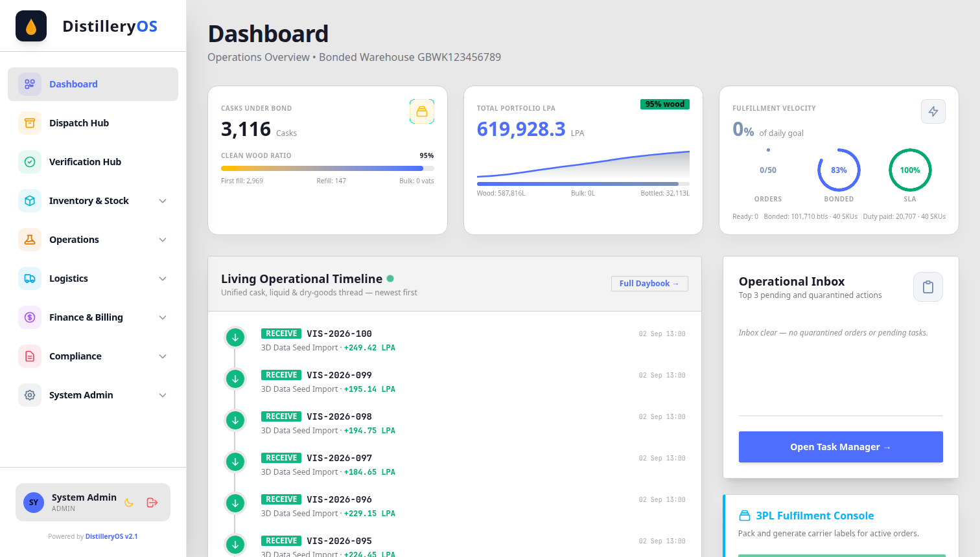Image resolution: width=980 pixels, height=557 pixels.
Task: Open the 3PL Fulfilment Console link
Action: tap(815, 516)
